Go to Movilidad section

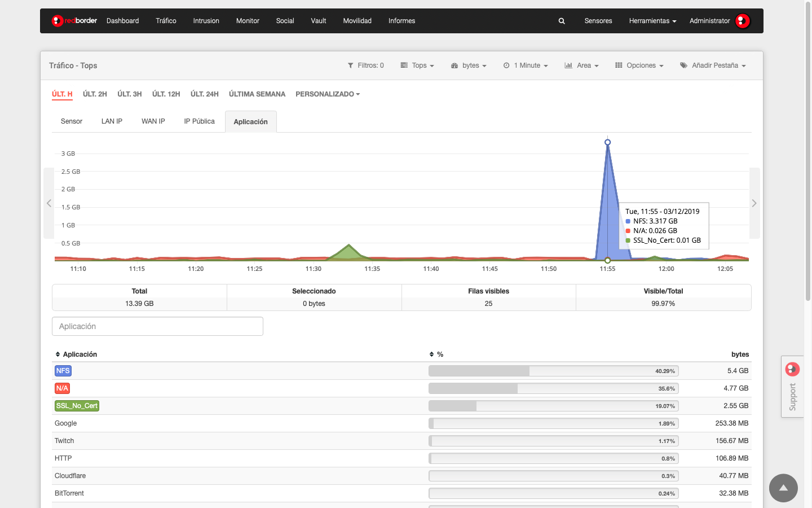pyautogui.click(x=357, y=21)
